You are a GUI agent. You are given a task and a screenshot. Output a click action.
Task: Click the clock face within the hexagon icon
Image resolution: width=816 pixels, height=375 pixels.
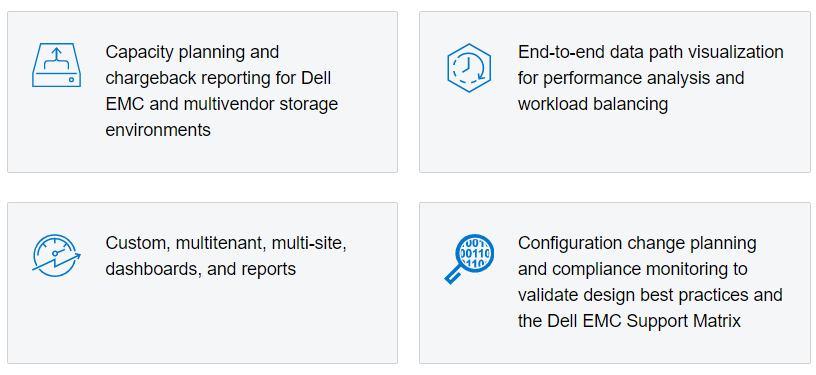pos(468,68)
